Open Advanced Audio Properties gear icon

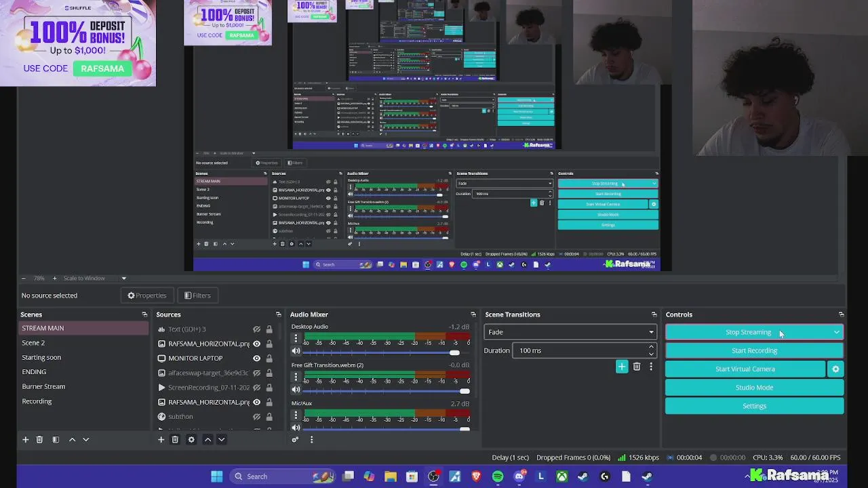(295, 439)
